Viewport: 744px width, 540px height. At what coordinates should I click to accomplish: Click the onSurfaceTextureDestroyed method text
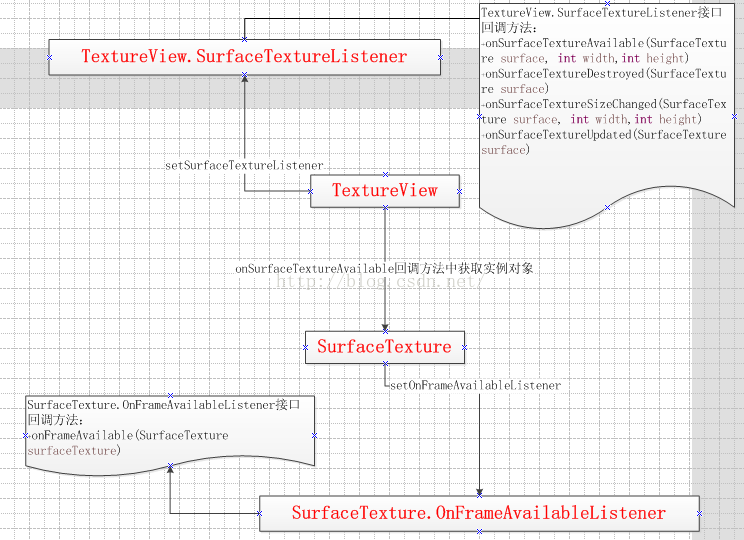(x=604, y=81)
